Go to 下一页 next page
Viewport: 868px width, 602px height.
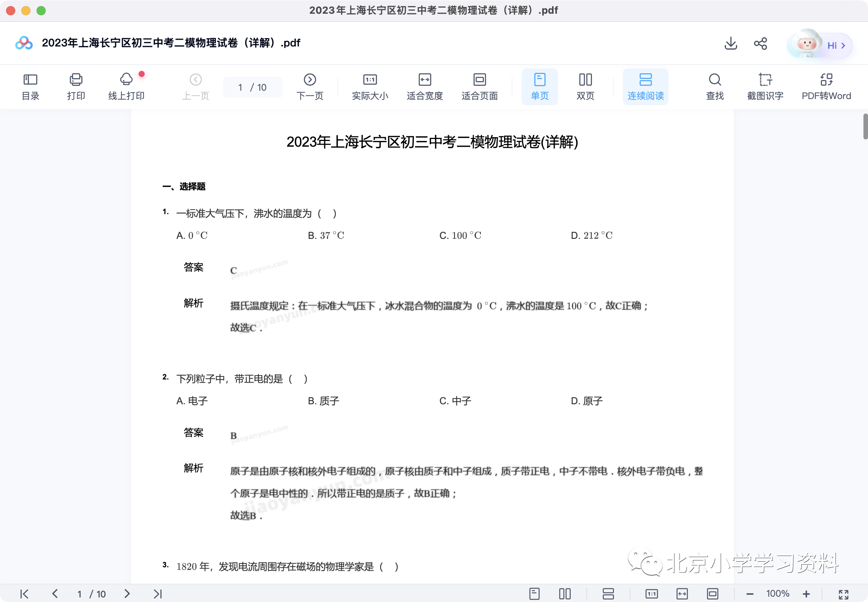pyautogui.click(x=310, y=87)
